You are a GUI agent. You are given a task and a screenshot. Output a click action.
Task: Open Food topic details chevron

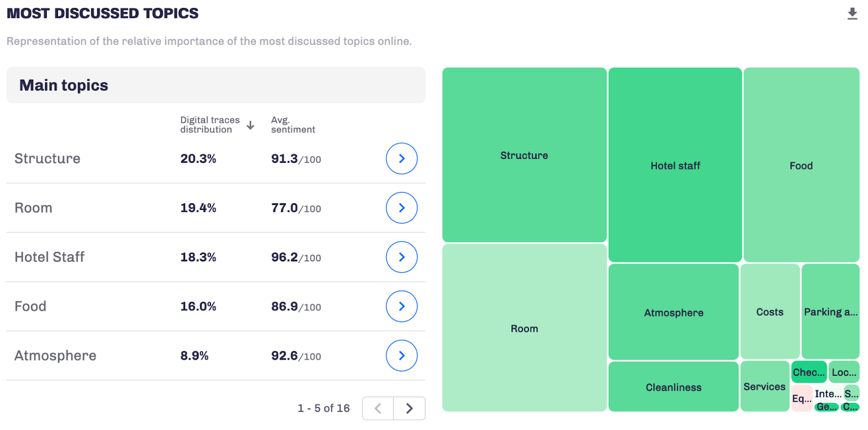(401, 306)
